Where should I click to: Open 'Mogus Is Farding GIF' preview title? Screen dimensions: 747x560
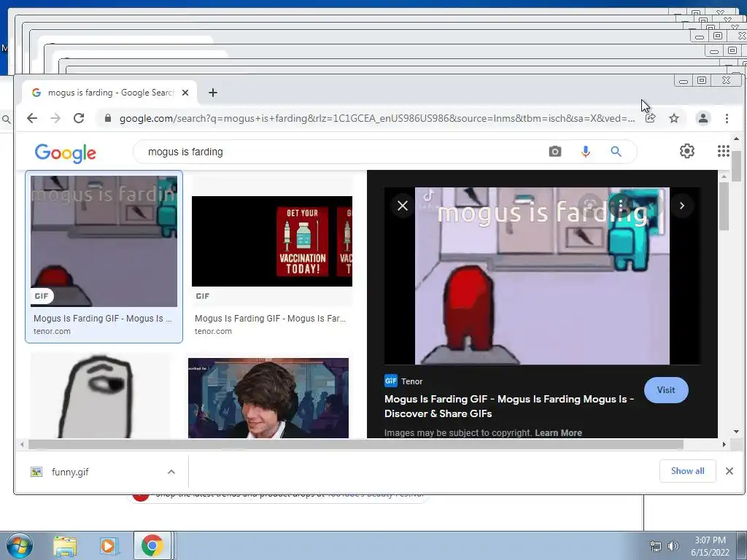tap(509, 406)
